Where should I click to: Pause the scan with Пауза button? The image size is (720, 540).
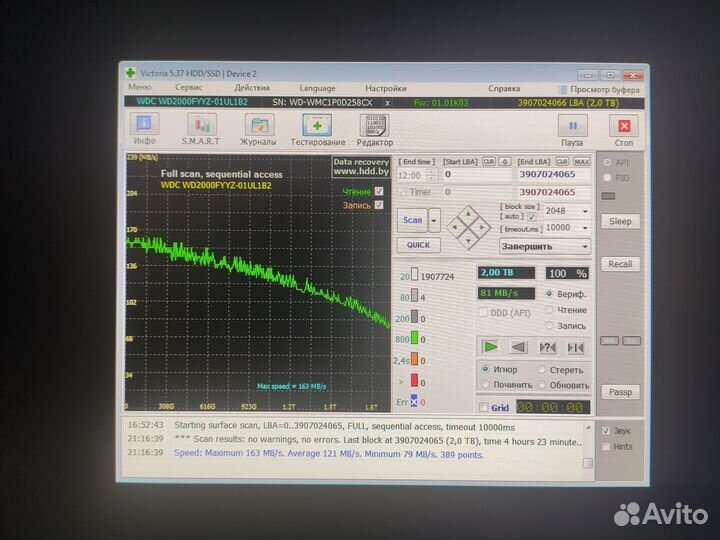click(x=572, y=129)
